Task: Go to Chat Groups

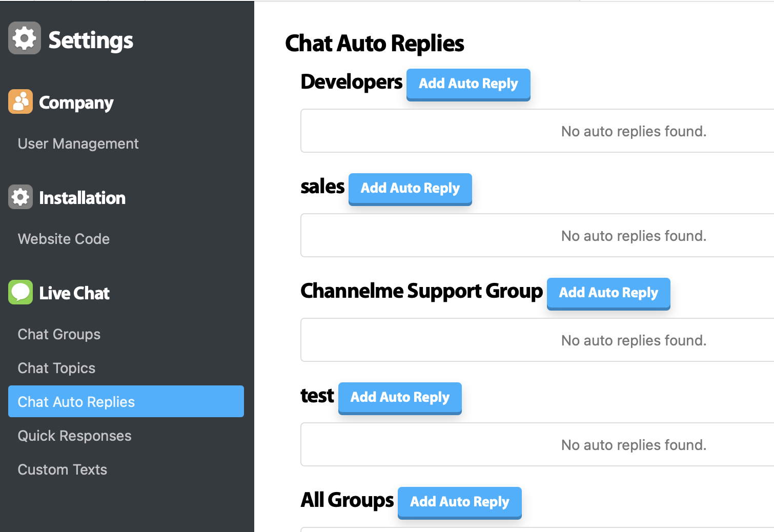Action: (x=59, y=334)
